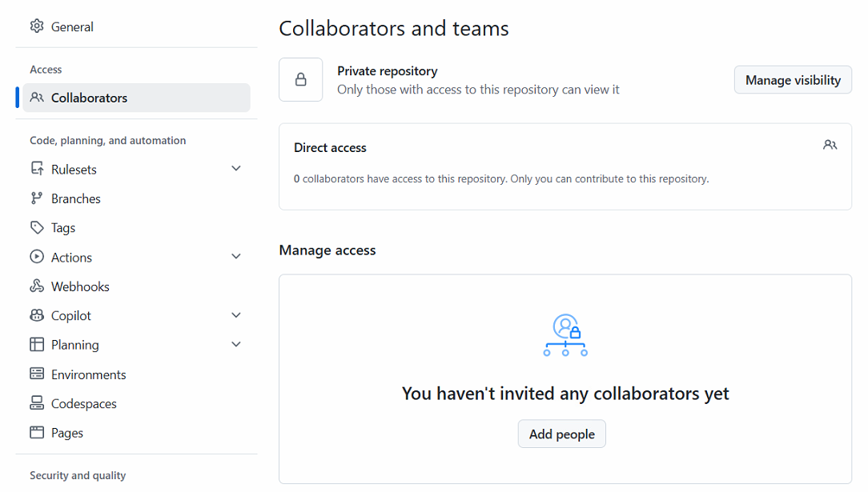Click the Environments server icon
This screenshot has height=492, width=868.
click(37, 374)
